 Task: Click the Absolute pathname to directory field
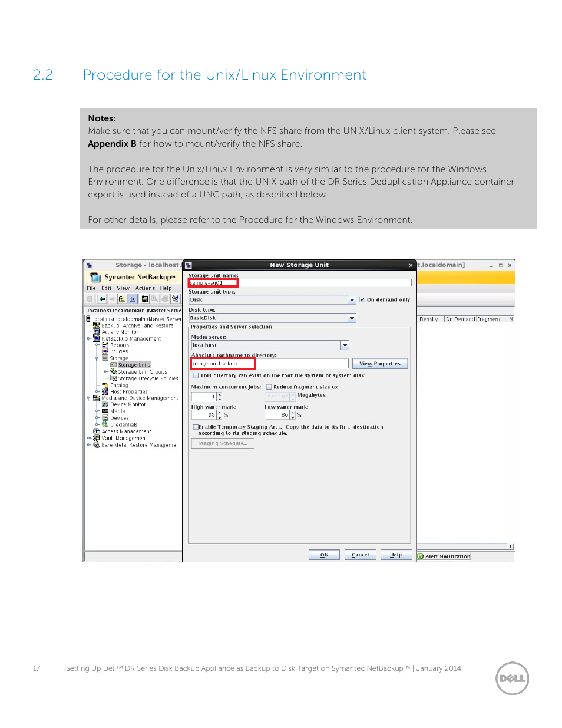[x=270, y=364]
